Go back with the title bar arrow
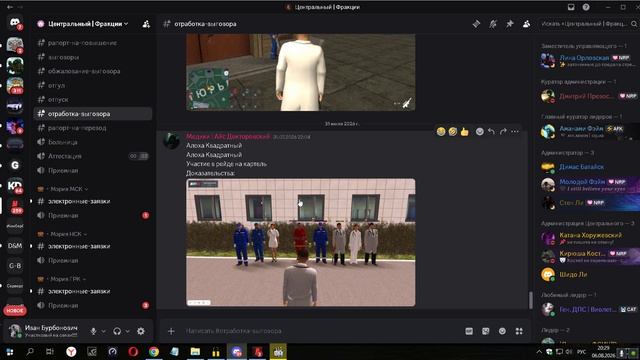The image size is (640, 360). pyautogui.click(x=10, y=7)
